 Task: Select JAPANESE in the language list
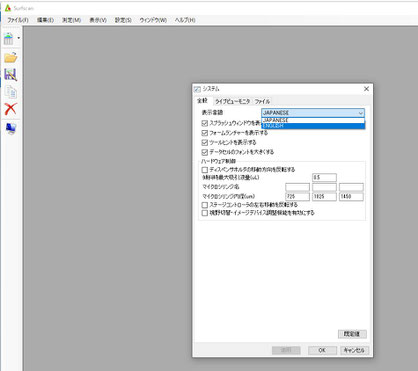point(313,120)
